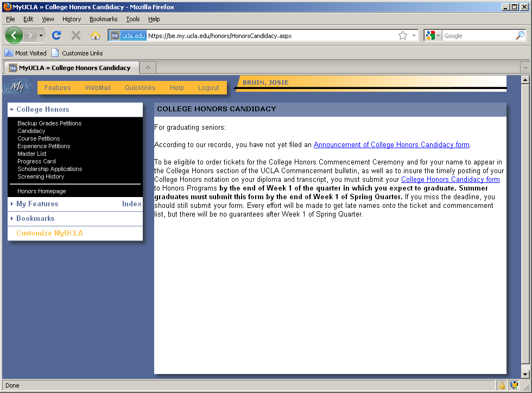
Task: Select Customize MyUCLA in the sidebar
Action: pyautogui.click(x=49, y=233)
